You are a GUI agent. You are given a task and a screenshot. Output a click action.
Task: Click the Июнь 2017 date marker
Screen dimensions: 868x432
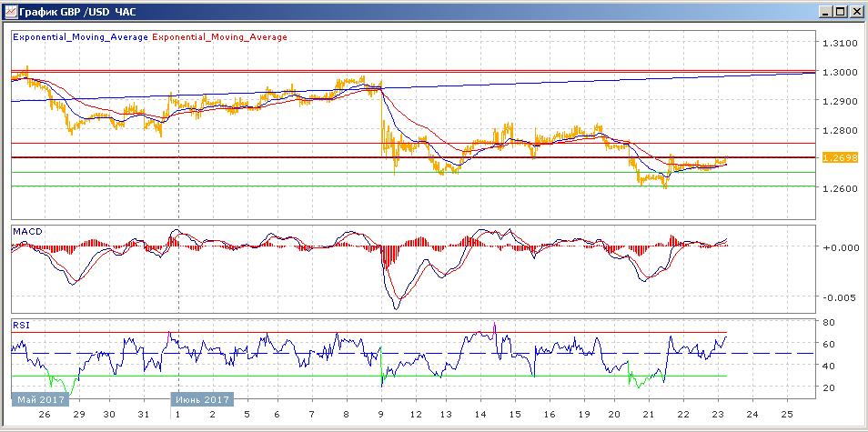[x=201, y=398]
